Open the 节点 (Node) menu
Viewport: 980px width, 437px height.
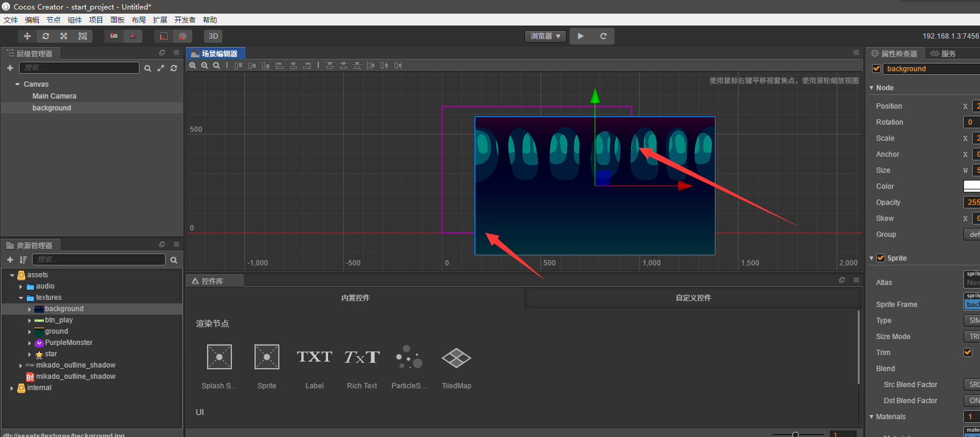tap(53, 20)
